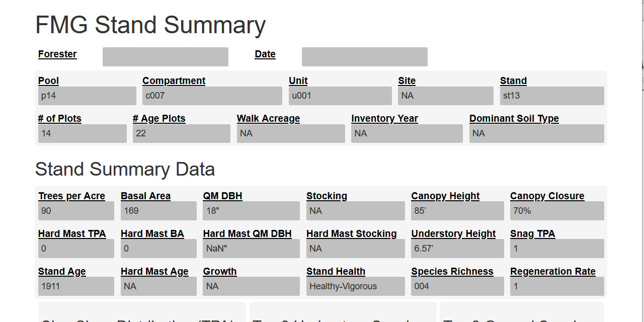Select the Pool field showing p14
The image size is (644, 322).
click(87, 96)
